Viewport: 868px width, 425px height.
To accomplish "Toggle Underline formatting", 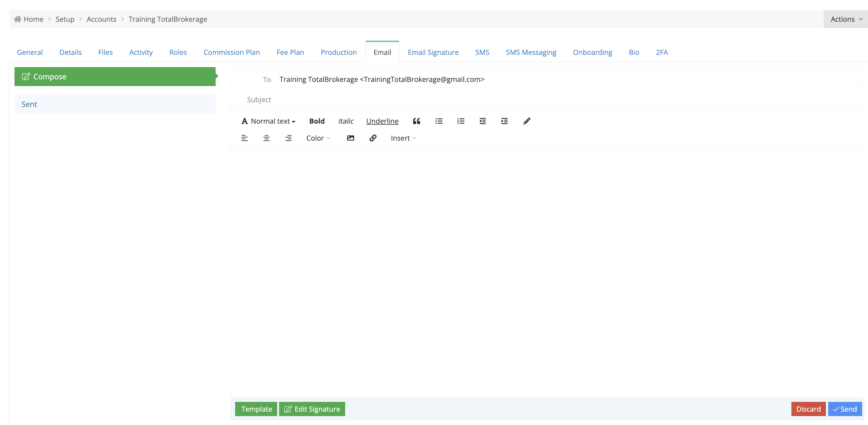I will [x=382, y=121].
